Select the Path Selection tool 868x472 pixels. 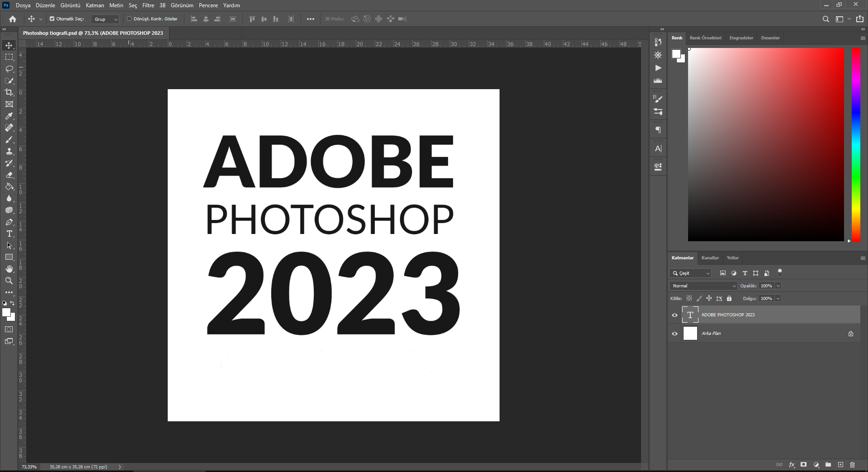(9, 245)
